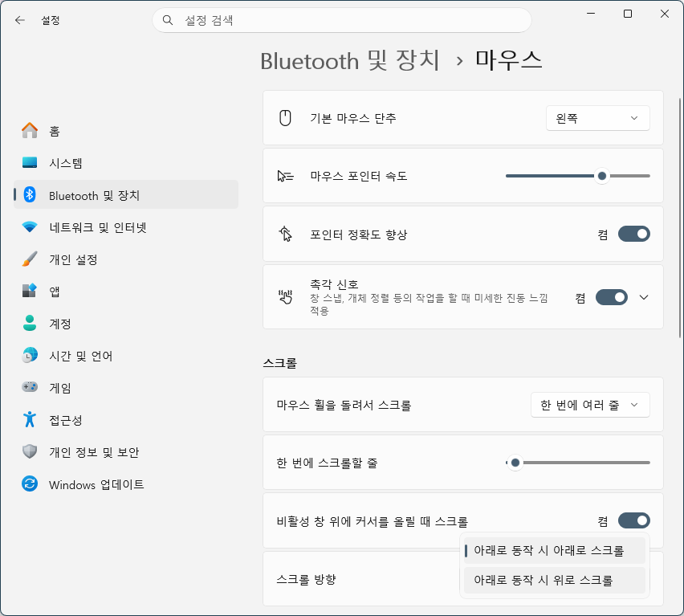
Task: Click the Windows 업데이트 refresh icon
Action: tap(30, 483)
